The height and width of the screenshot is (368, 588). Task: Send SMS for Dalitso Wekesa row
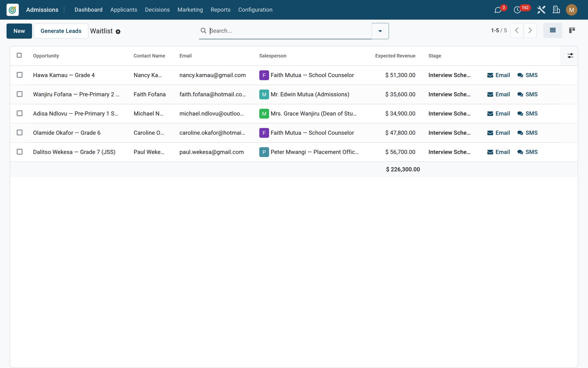click(x=527, y=152)
